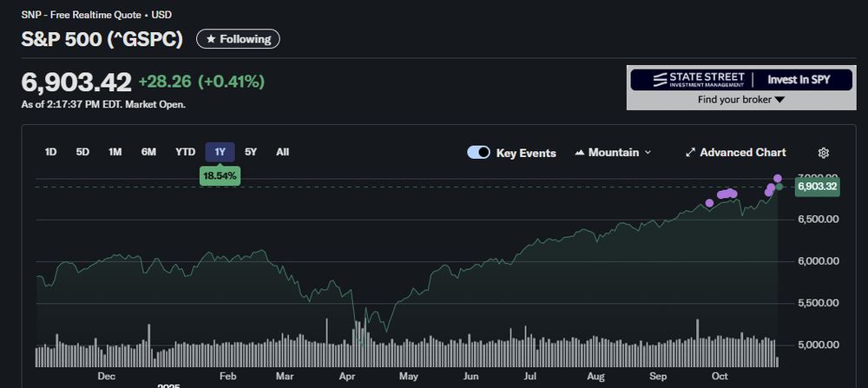Expand the Mountain chart type dropdown
Screen dimensions: 868x388
tap(613, 153)
